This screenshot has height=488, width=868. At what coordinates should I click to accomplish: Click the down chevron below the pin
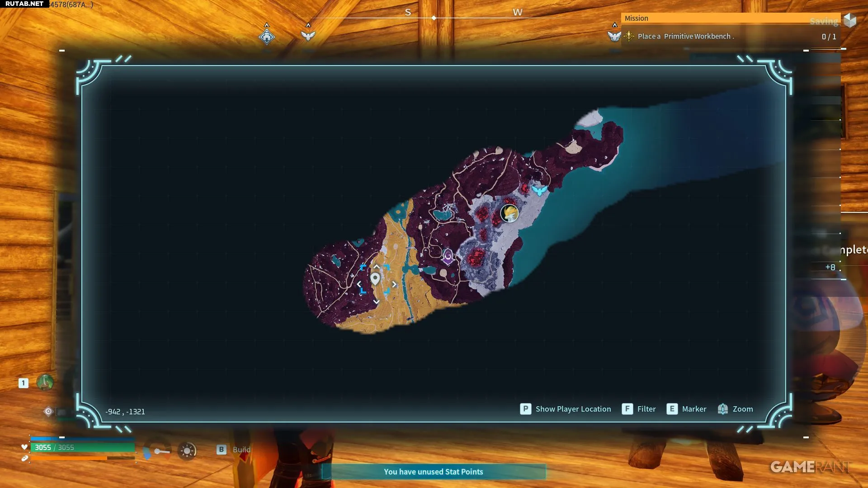[376, 302]
